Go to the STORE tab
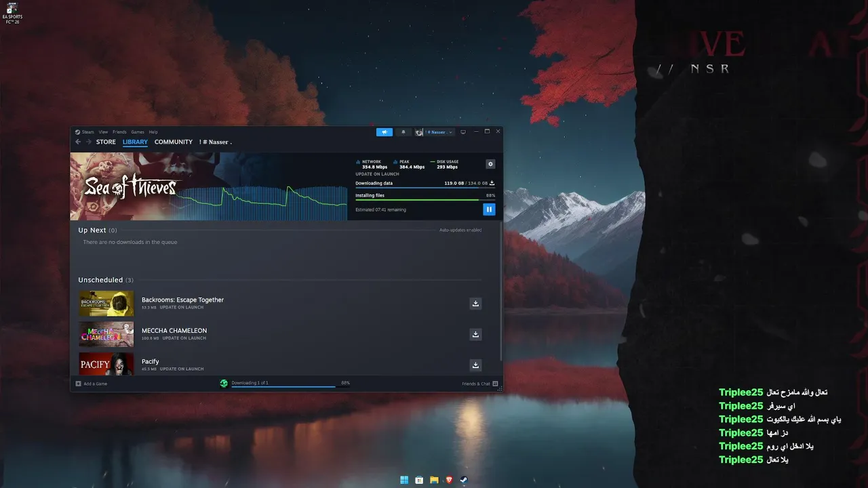868x488 pixels. tap(106, 142)
